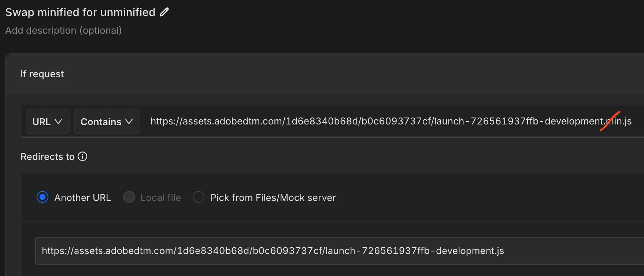
Task: Click the Pick from Files/Mock server label
Action: 273,198
